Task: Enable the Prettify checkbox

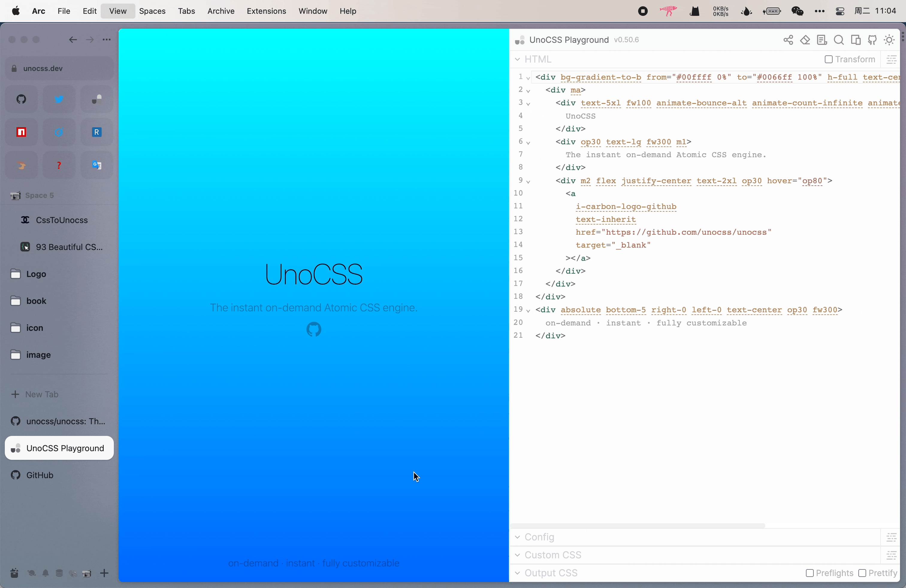Action: (863, 573)
